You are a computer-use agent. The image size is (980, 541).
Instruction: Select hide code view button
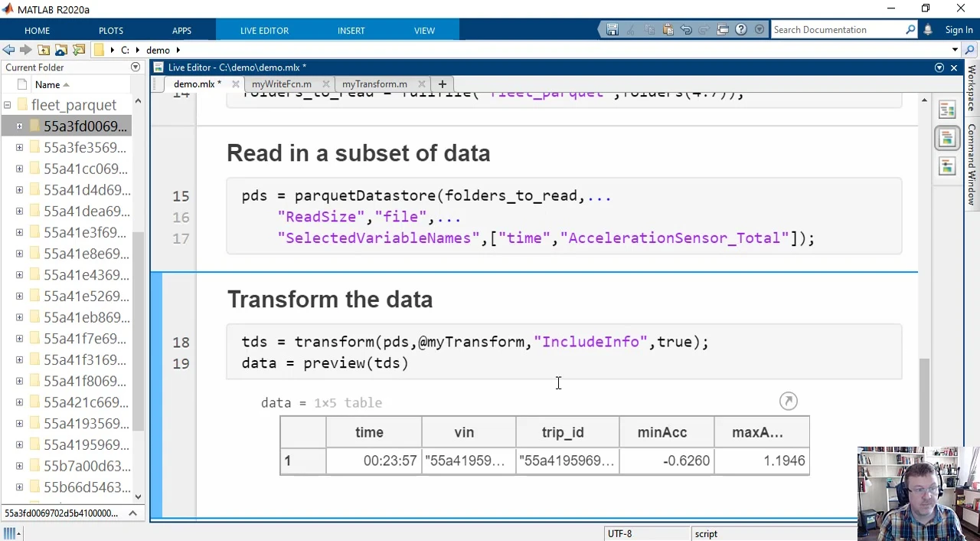point(947,166)
